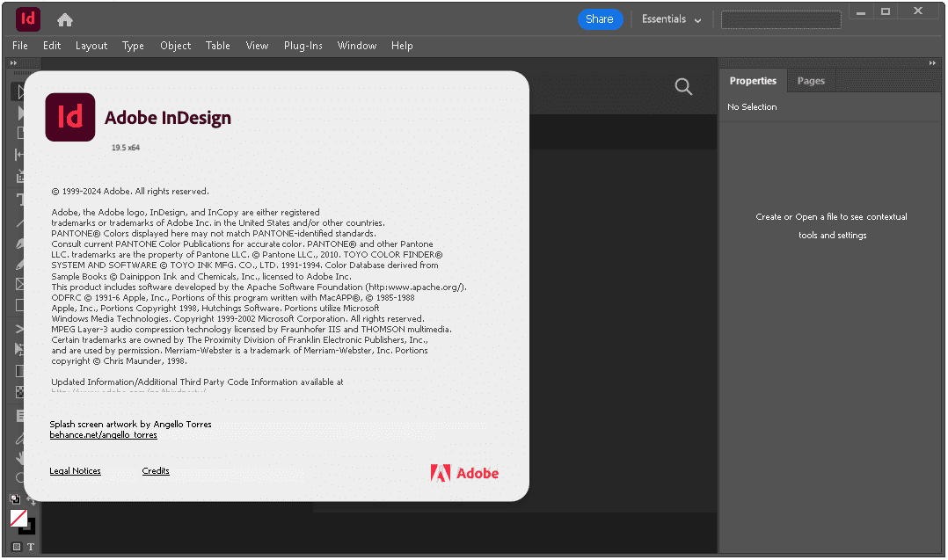Select the Rectangle Frame tool
Image resolution: width=948 pixels, height=560 pixels.
point(19,284)
